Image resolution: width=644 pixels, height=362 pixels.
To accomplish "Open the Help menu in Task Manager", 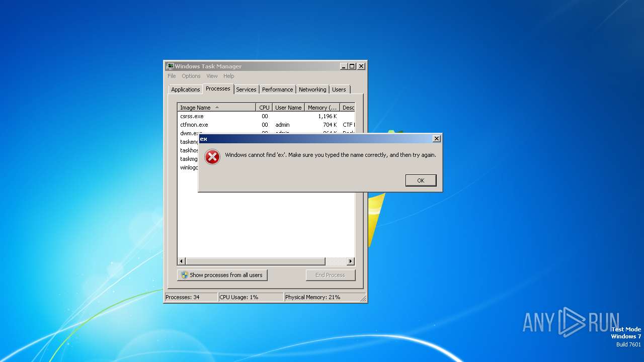I will 229,76.
